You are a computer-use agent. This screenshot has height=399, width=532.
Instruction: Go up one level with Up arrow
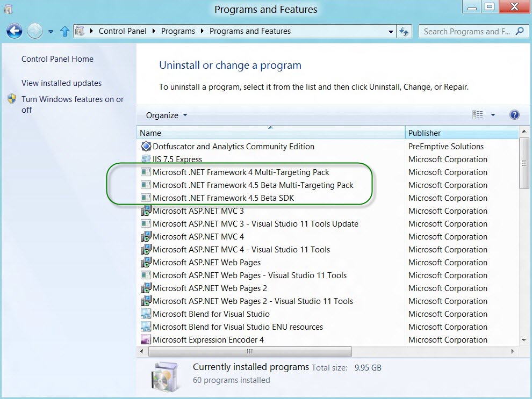point(64,31)
